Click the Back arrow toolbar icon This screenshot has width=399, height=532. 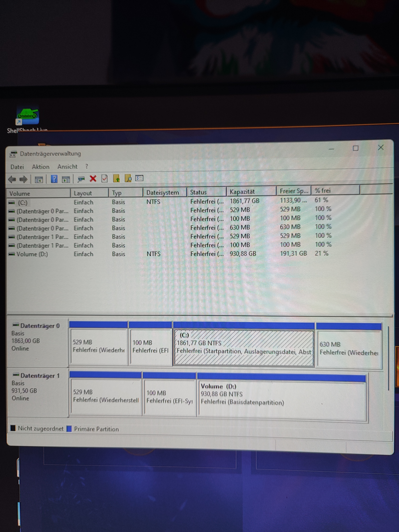[12, 179]
